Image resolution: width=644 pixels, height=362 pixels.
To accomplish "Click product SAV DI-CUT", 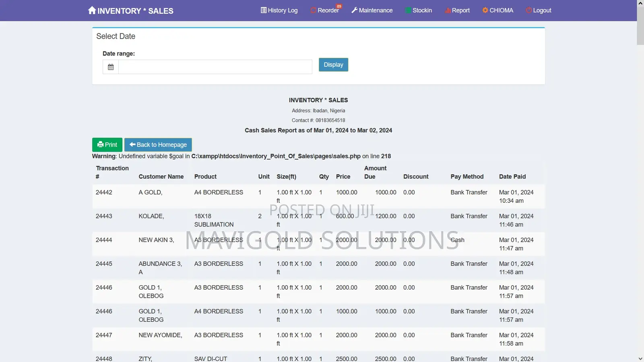I will [211, 359].
